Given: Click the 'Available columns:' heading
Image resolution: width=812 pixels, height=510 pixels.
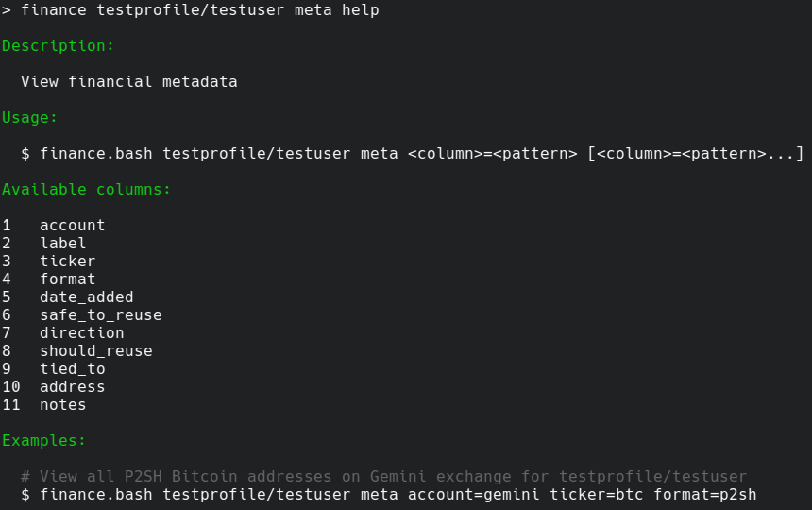Looking at the screenshot, I should (86, 190).
